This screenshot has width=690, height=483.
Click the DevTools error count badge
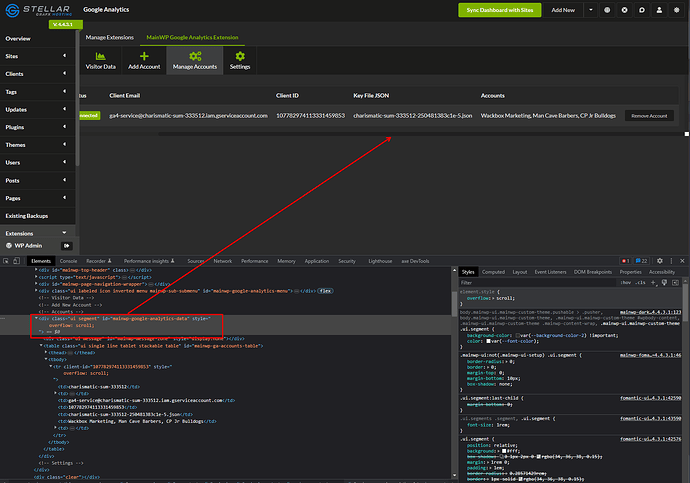[x=625, y=261]
